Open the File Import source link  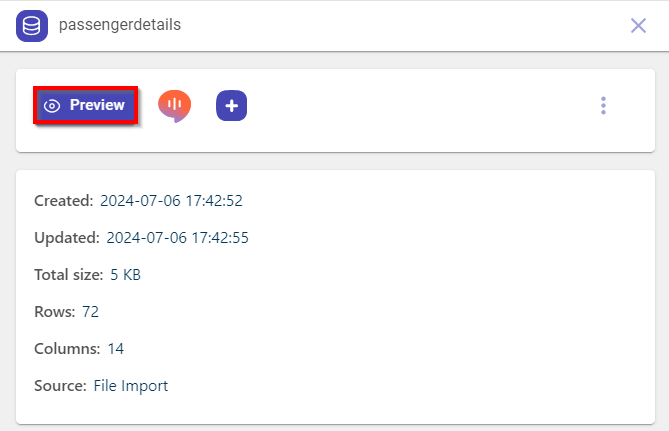point(131,385)
